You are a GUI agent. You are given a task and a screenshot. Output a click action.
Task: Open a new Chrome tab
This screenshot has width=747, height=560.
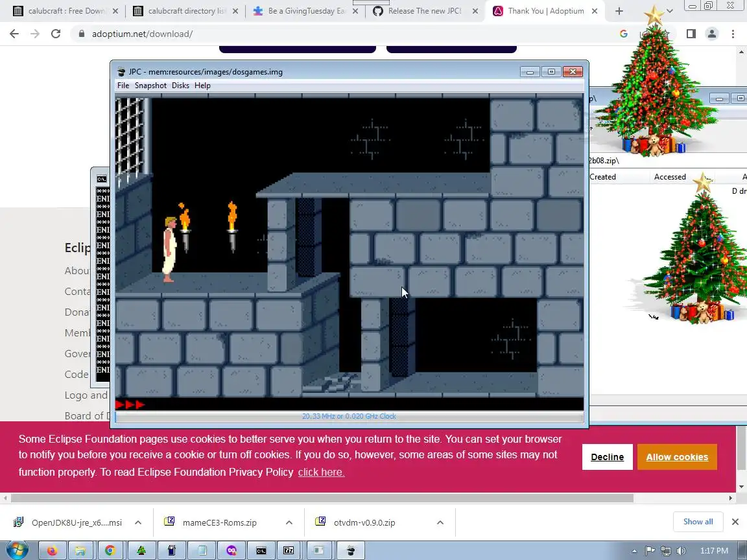click(619, 11)
